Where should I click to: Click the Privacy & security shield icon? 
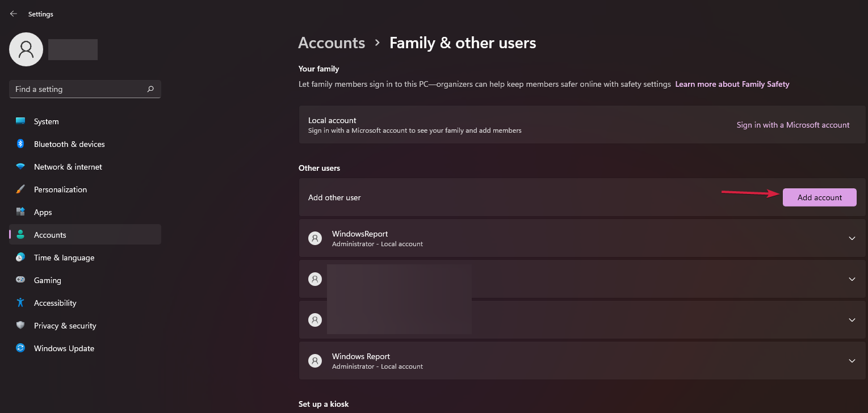tap(20, 326)
